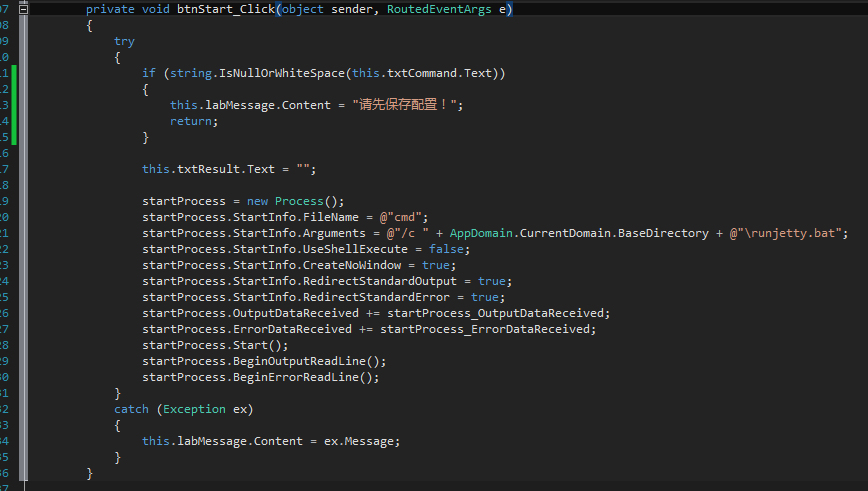Image resolution: width=868 pixels, height=491 pixels.
Task: Click BeginErrorReadLine() call
Action: [302, 378]
